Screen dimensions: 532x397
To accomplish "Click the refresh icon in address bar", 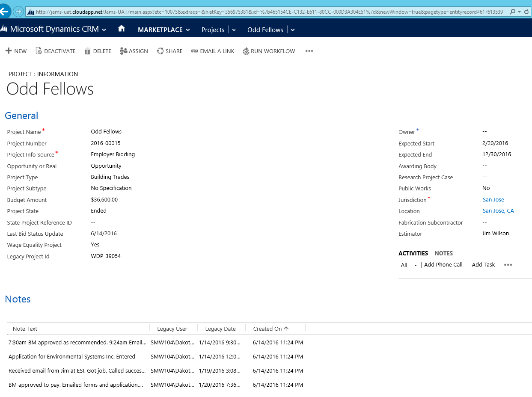I will click(526, 12).
